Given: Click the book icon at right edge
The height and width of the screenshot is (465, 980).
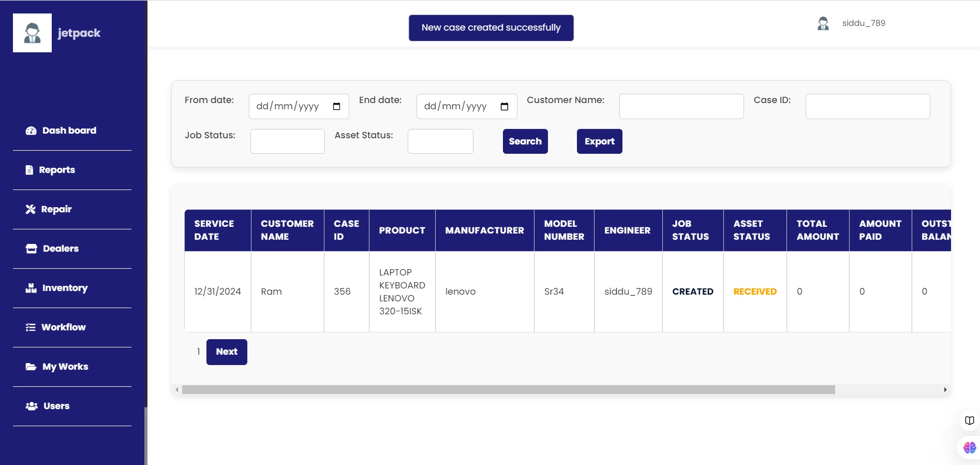Looking at the screenshot, I should coord(970,420).
